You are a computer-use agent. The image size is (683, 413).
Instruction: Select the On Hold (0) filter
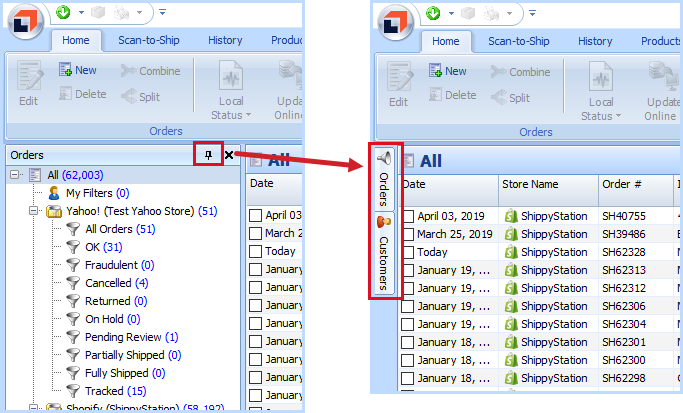pyautogui.click(x=103, y=319)
